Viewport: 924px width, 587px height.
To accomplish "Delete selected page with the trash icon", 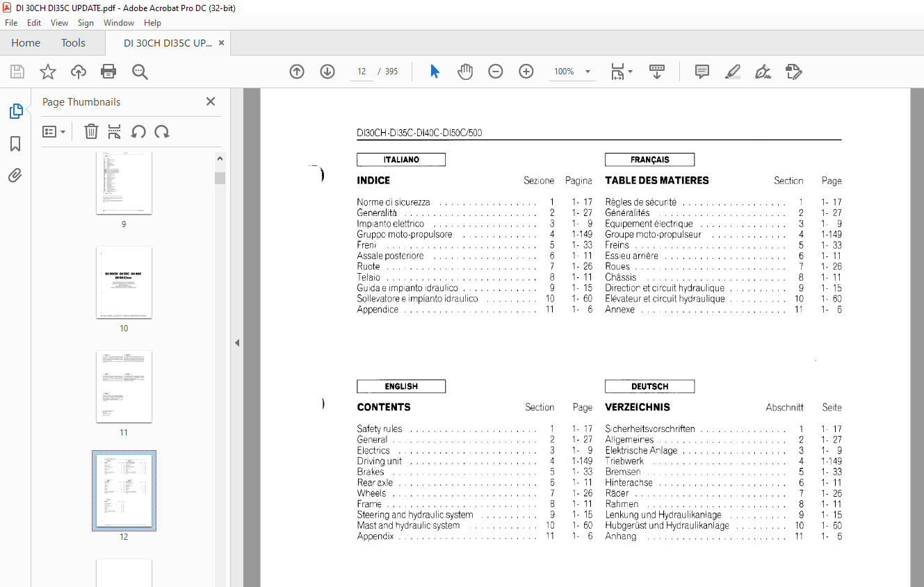I will coord(91,132).
